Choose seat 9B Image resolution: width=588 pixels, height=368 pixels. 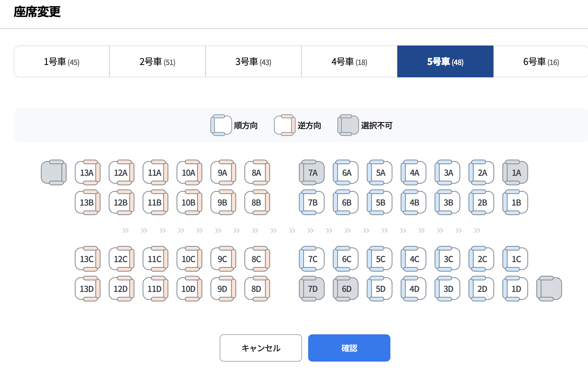pos(223,203)
